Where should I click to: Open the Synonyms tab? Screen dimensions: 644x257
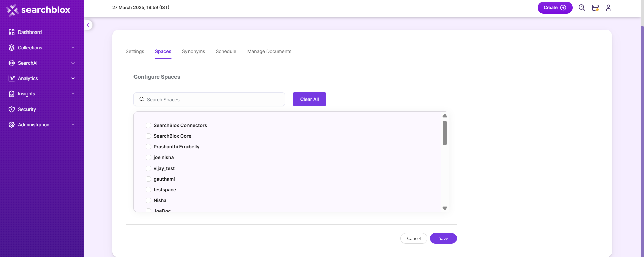194,51
